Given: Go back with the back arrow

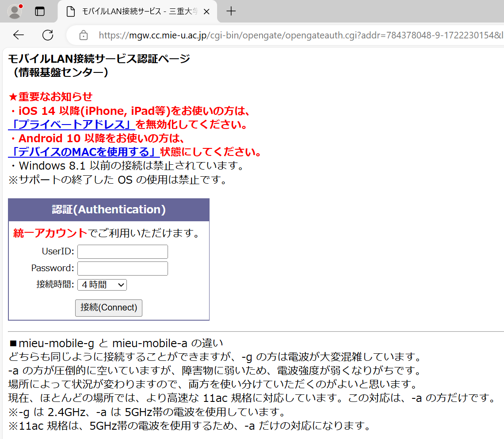Looking at the screenshot, I should pos(19,35).
